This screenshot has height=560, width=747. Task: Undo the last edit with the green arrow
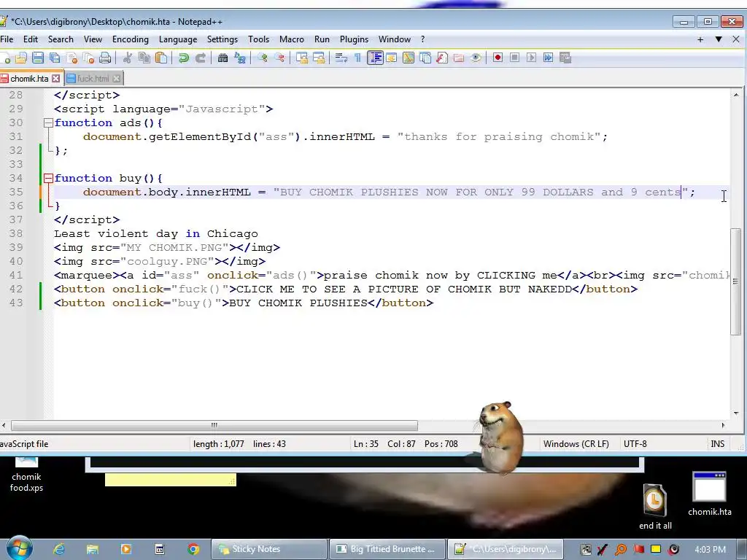(x=183, y=58)
